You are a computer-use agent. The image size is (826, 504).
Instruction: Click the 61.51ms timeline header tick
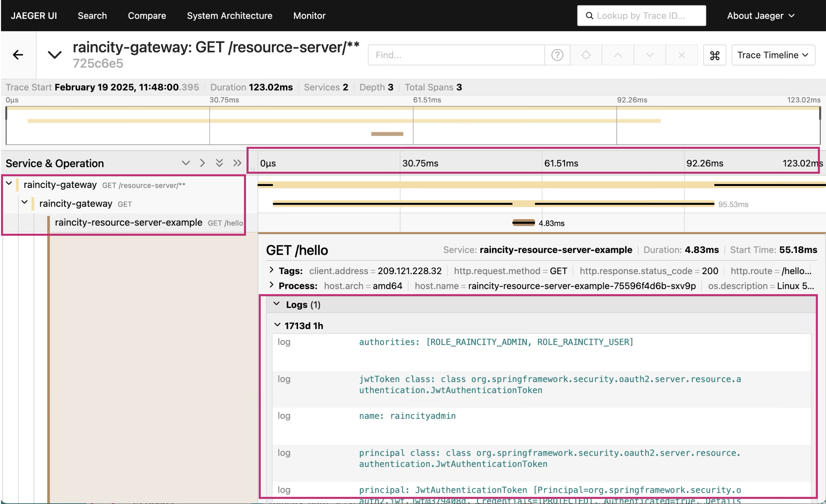[x=561, y=163]
